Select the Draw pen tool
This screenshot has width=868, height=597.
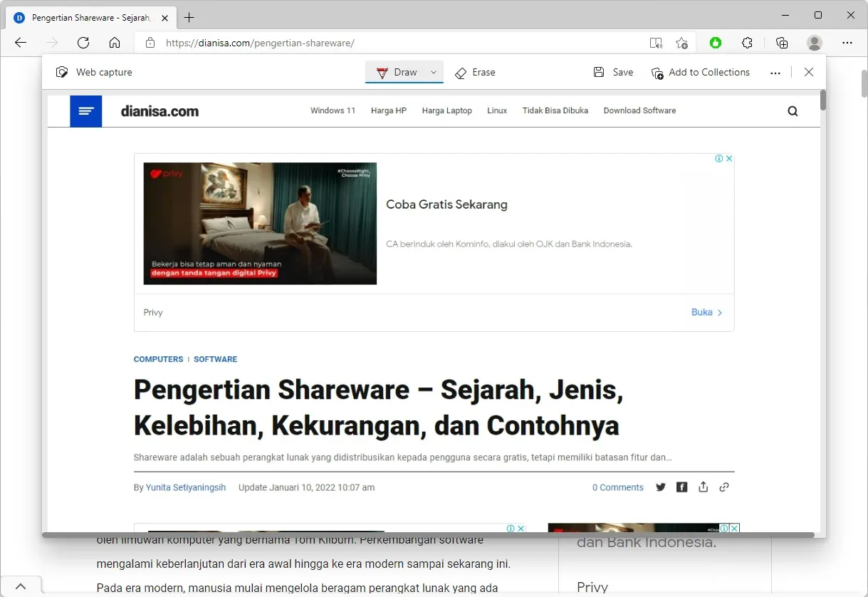tap(397, 72)
